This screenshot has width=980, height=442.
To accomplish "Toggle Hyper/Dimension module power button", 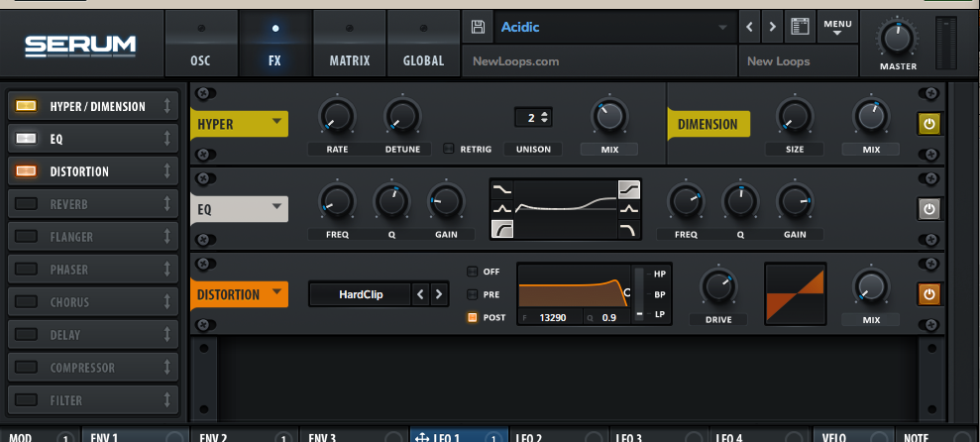I will [x=928, y=124].
